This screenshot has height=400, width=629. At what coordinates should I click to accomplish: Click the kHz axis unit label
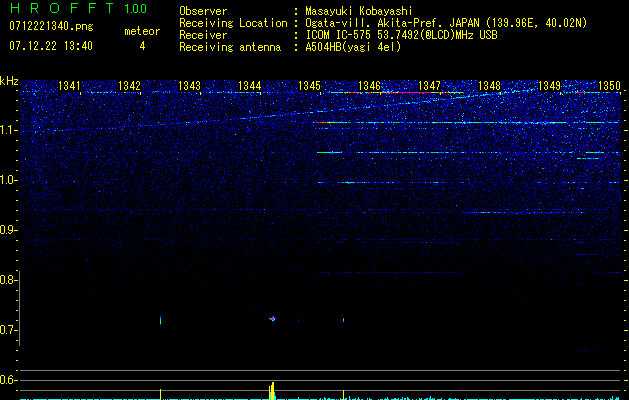[x=9, y=80]
